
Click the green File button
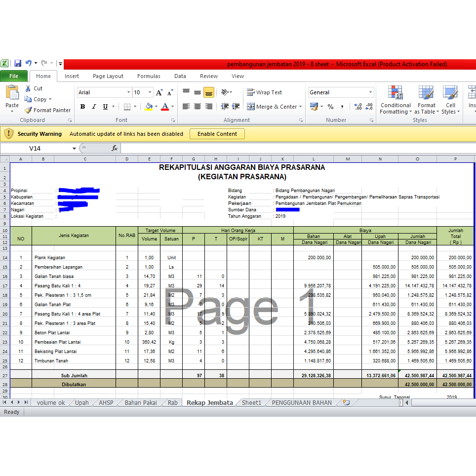[x=14, y=76]
